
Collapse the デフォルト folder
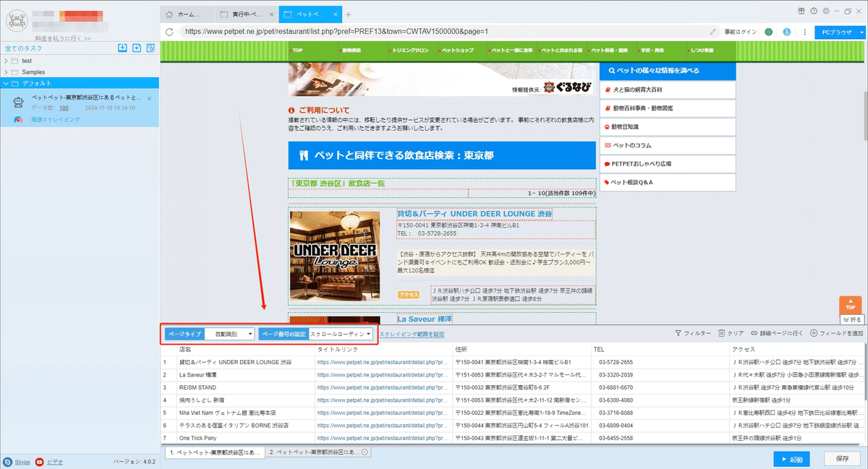[7, 83]
